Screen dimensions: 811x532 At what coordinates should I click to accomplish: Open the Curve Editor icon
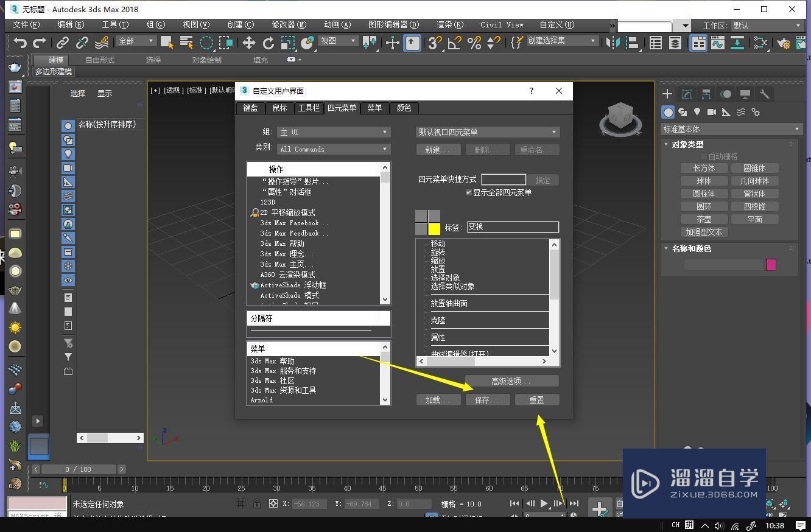[x=717, y=43]
